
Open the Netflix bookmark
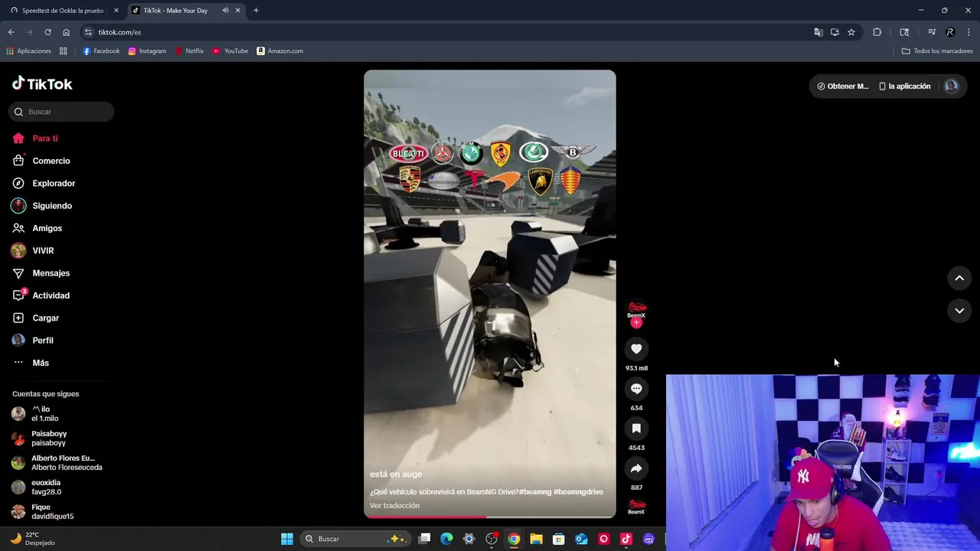189,51
